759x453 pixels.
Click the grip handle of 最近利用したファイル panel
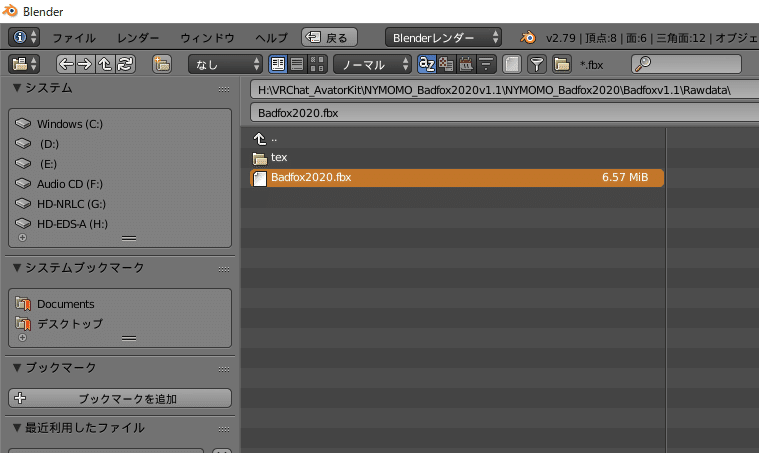(x=224, y=430)
